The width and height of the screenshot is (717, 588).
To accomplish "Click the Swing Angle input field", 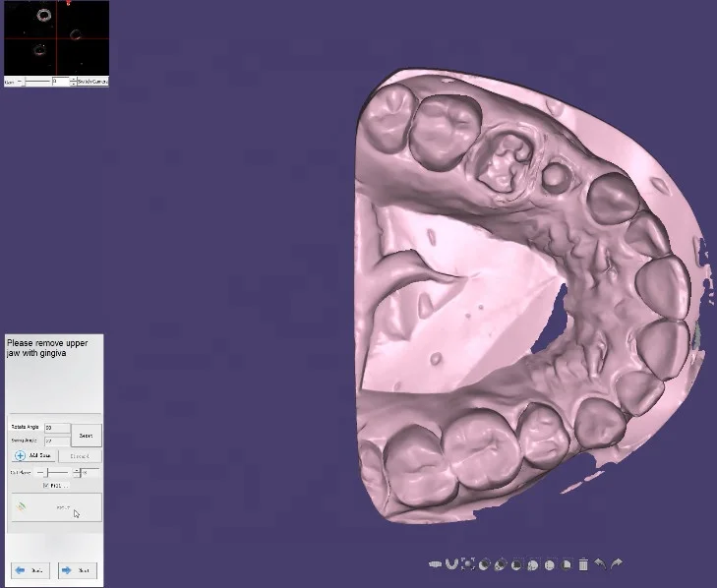I will pyautogui.click(x=57, y=441).
